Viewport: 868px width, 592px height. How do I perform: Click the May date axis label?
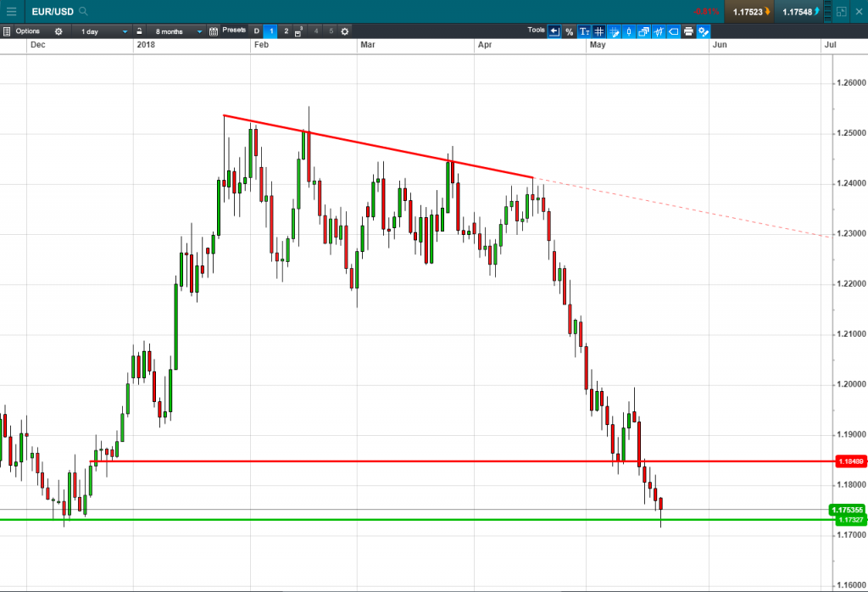tap(598, 45)
